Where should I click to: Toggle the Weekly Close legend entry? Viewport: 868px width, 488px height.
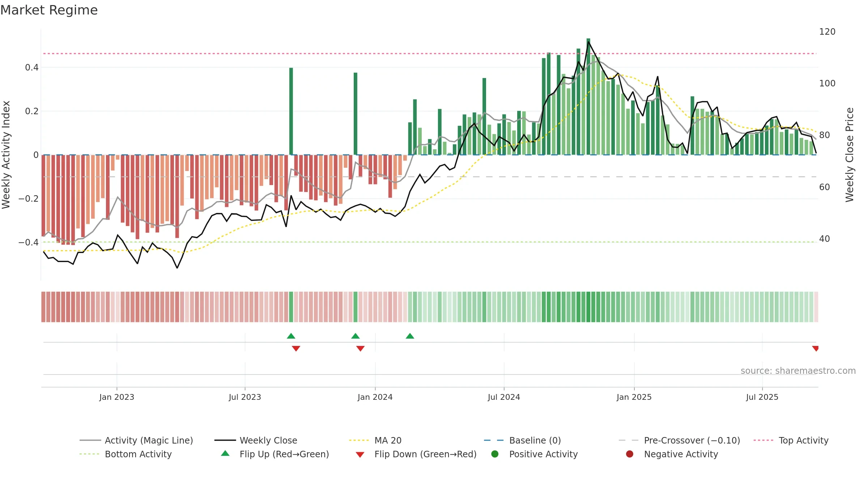256,440
